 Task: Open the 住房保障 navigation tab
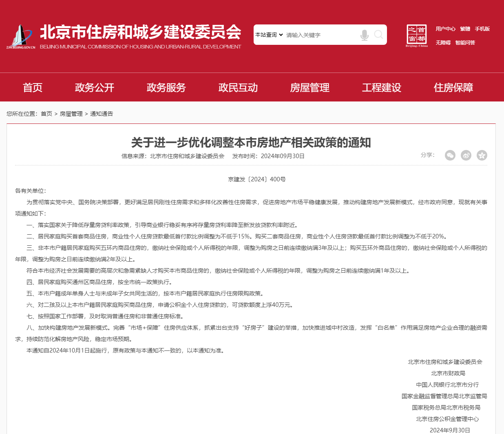click(453, 88)
